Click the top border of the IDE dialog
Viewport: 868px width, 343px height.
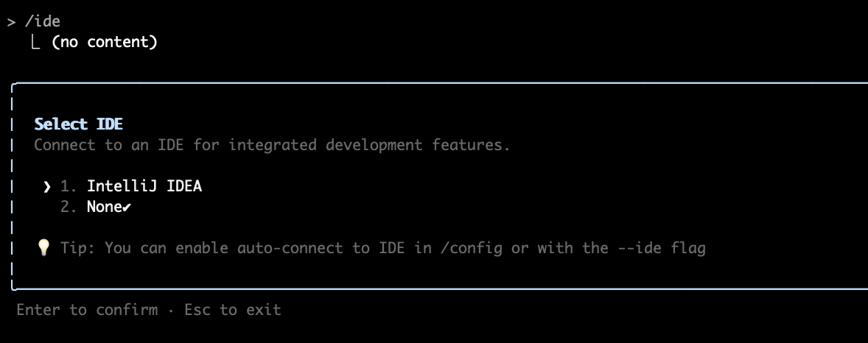(440, 83)
